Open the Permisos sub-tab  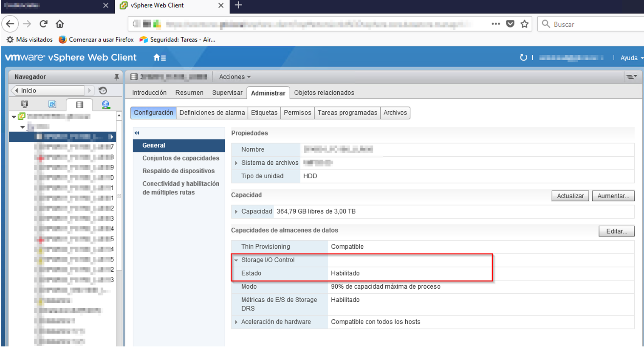point(297,112)
